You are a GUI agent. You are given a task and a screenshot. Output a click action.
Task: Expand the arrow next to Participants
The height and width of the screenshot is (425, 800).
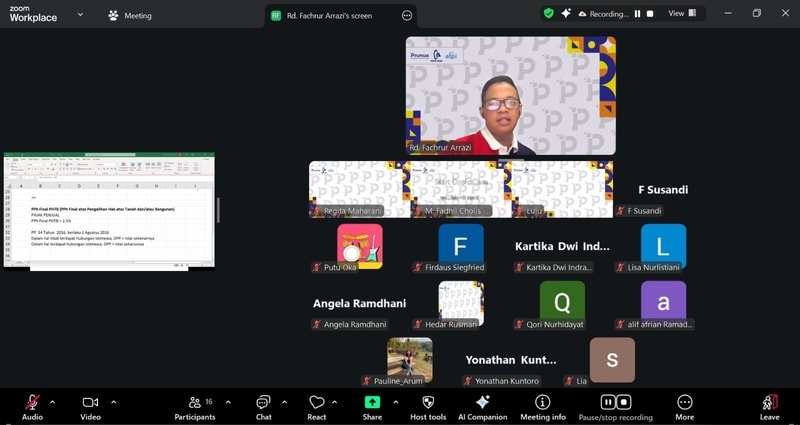pyautogui.click(x=228, y=402)
